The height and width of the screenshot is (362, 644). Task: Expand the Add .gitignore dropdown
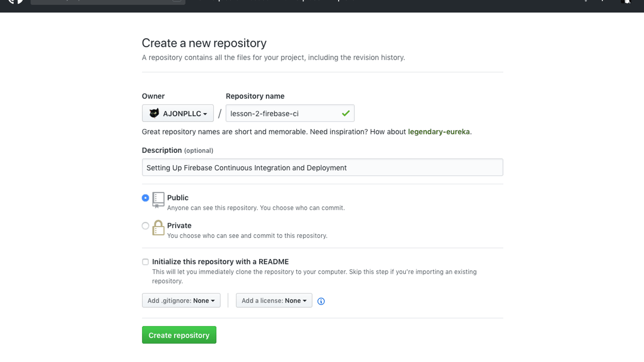click(181, 301)
